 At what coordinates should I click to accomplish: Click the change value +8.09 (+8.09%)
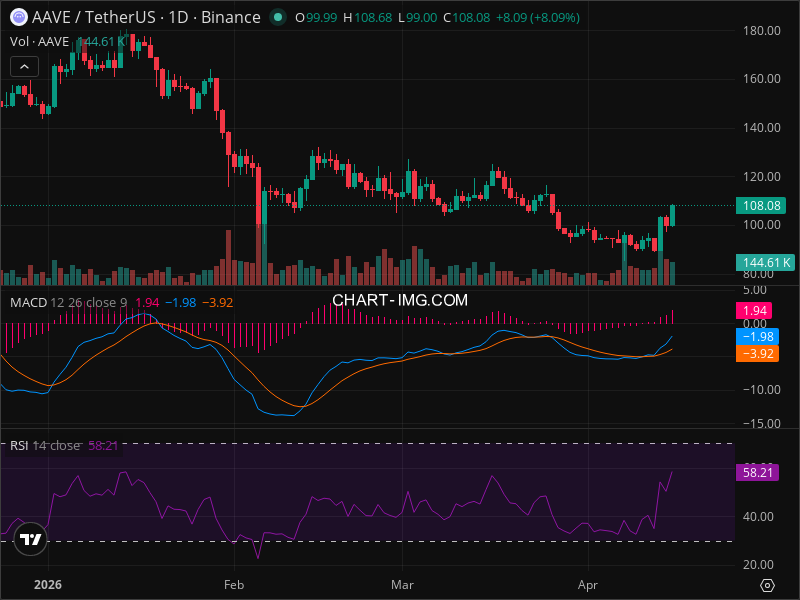(538, 17)
